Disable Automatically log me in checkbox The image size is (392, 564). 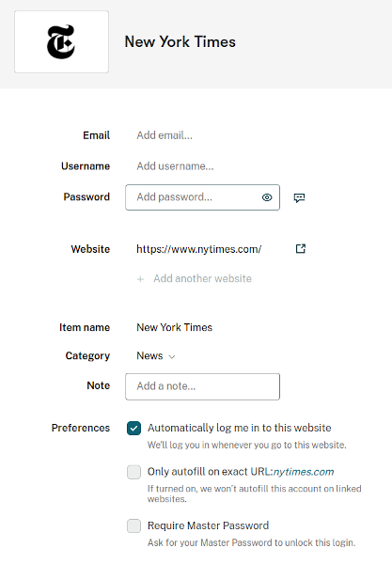pyautogui.click(x=133, y=428)
